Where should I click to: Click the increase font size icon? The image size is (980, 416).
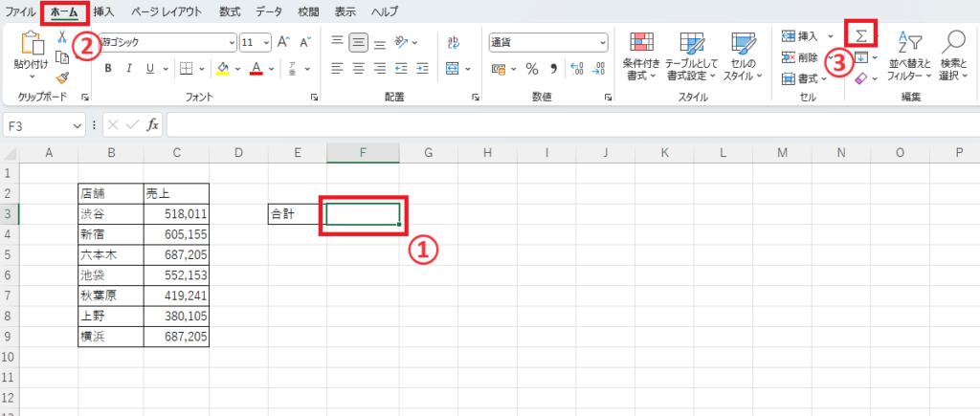pyautogui.click(x=283, y=42)
